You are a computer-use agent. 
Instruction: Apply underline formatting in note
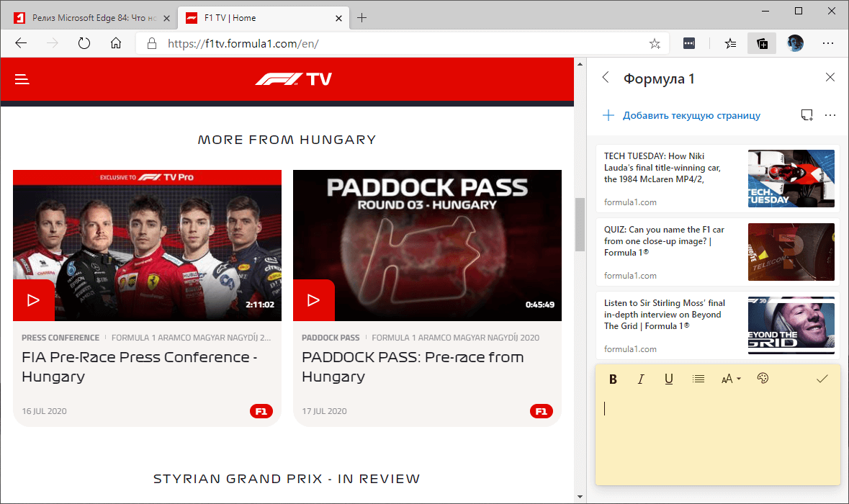click(669, 379)
